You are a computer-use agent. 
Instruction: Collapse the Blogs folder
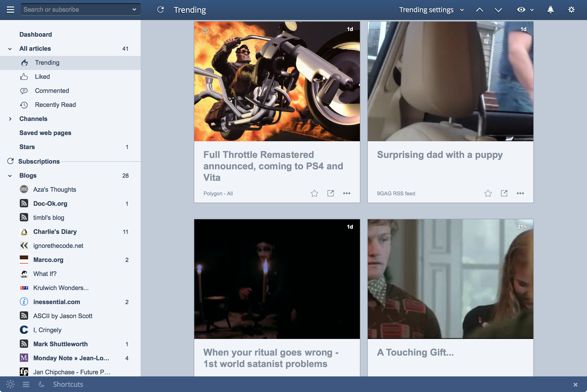click(10, 176)
